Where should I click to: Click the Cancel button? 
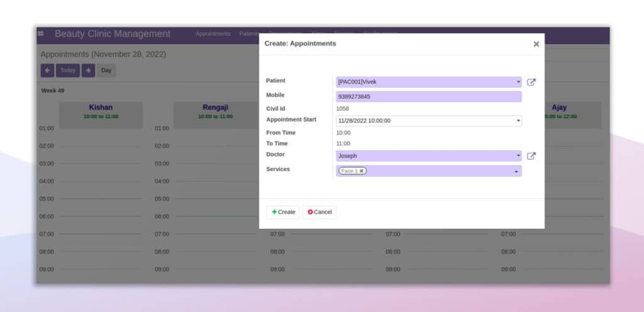(319, 212)
